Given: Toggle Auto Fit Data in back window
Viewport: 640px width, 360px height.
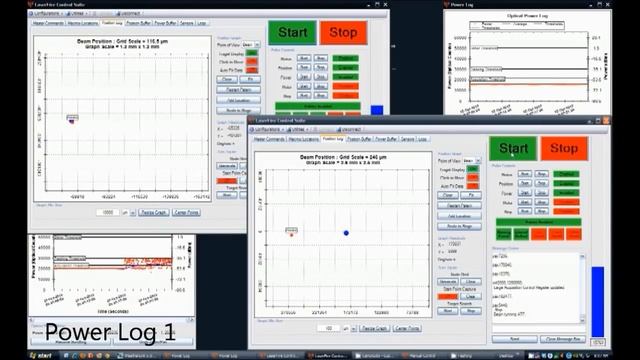Looking at the screenshot, I should pos(252,70).
